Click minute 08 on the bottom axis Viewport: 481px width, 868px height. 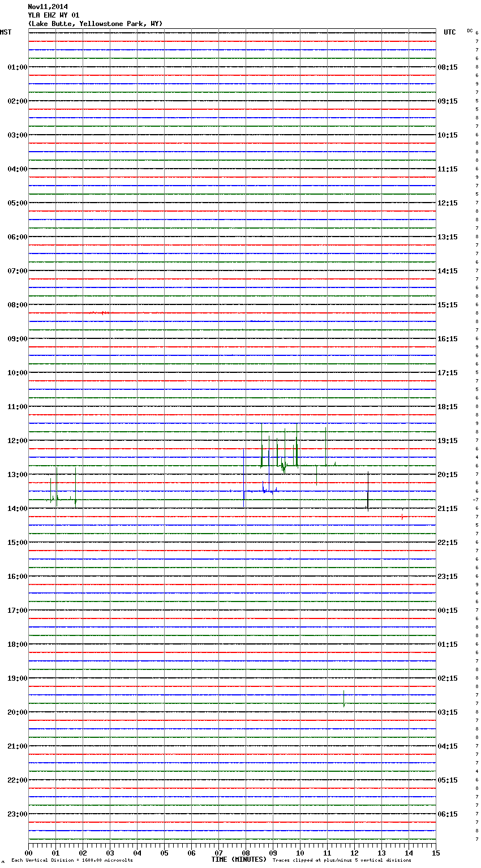coord(246,853)
